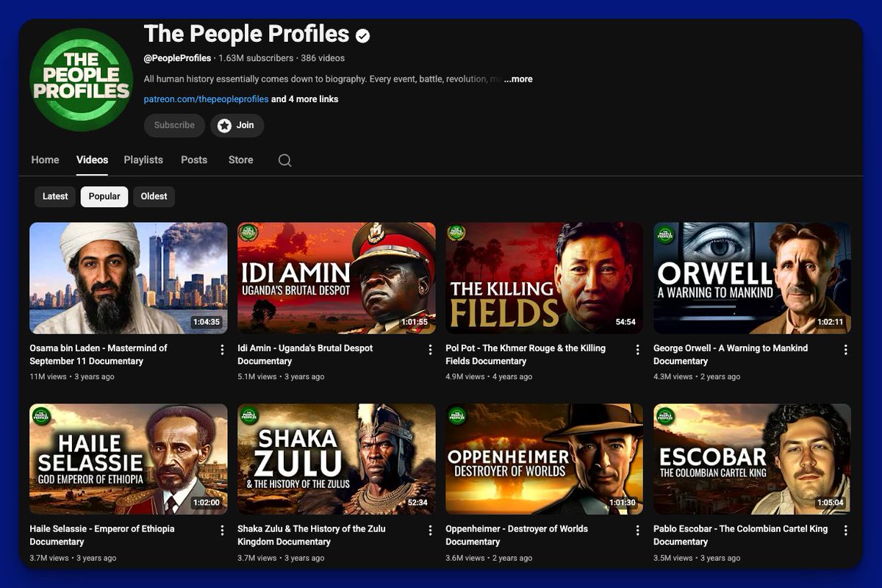The width and height of the screenshot is (882, 588).
Task: Open options menu for Shaka Zulu video
Action: tap(431, 530)
